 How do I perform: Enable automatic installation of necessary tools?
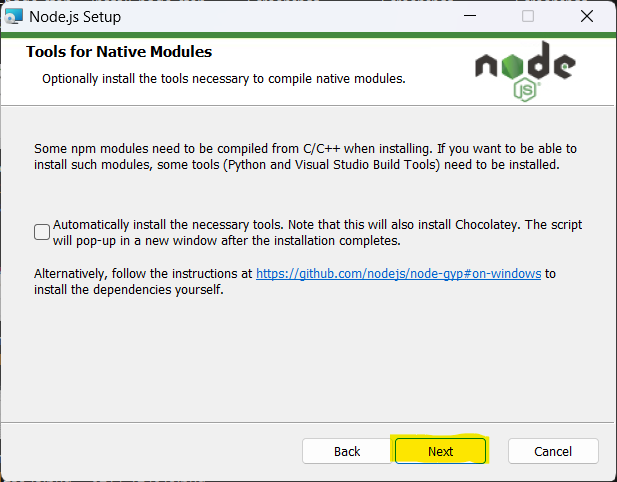[42, 232]
